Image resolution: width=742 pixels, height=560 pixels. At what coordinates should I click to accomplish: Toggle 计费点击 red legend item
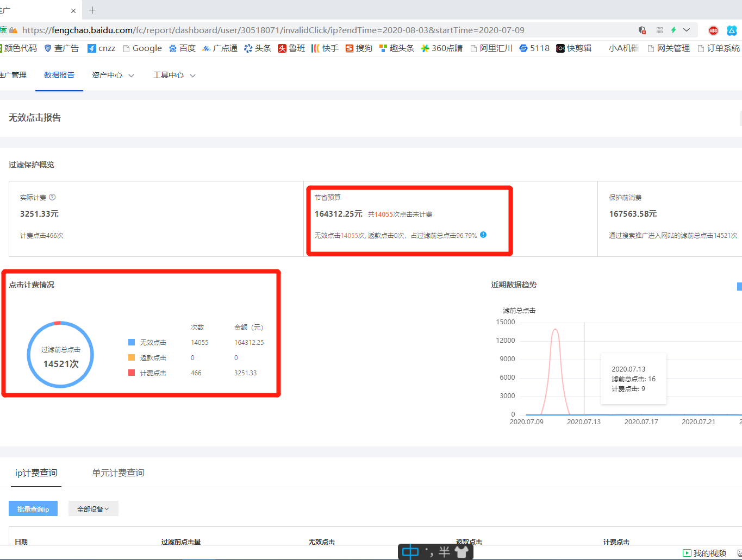tap(147, 373)
